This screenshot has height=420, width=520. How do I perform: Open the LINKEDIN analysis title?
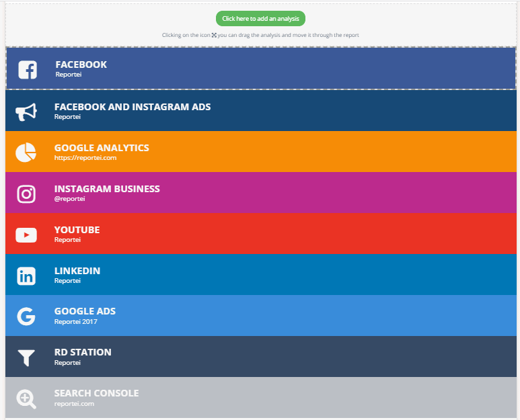pyautogui.click(x=77, y=271)
